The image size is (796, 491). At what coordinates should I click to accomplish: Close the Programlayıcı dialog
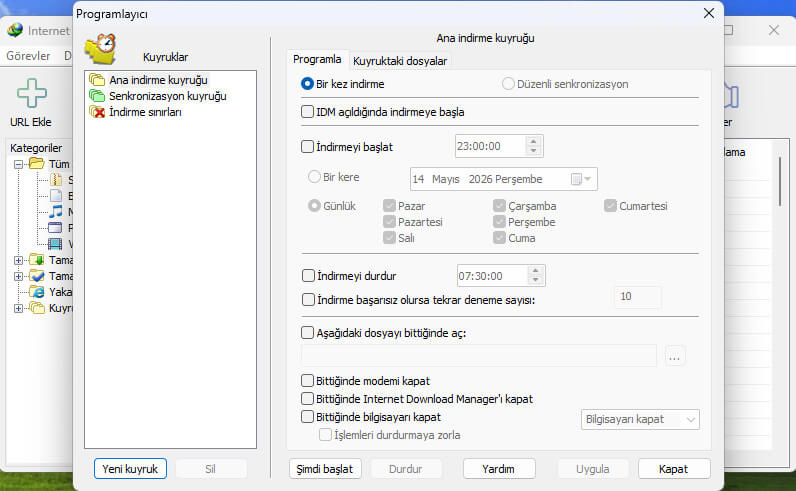[x=709, y=13]
